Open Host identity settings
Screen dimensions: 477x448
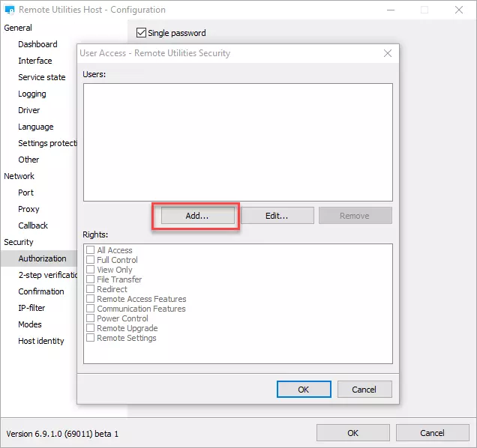point(41,341)
